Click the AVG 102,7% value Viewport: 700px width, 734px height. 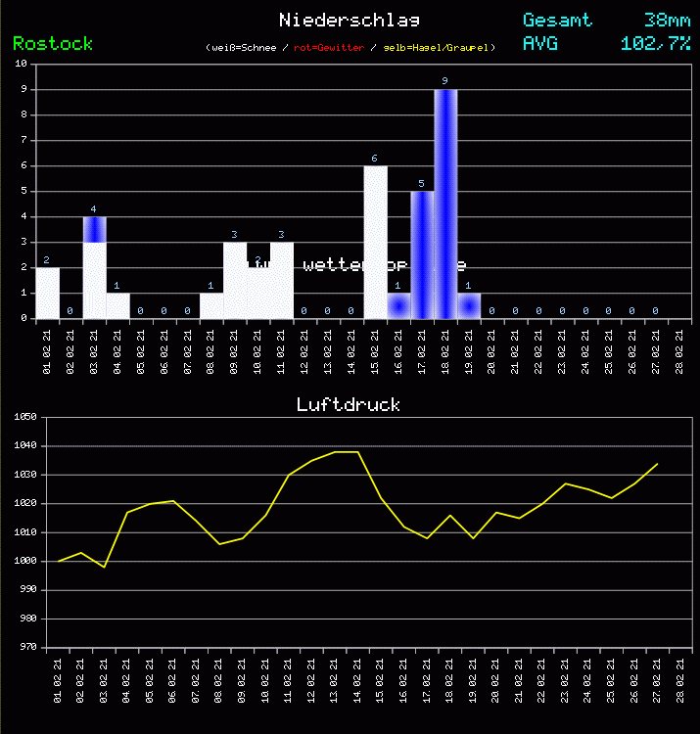pyautogui.click(x=655, y=43)
